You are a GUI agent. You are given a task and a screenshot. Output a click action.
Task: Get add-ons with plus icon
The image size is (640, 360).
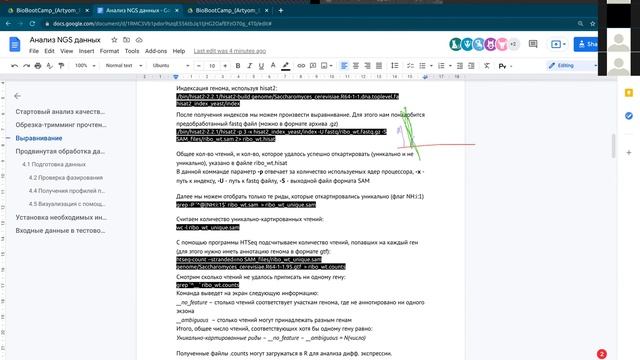pos(629,153)
